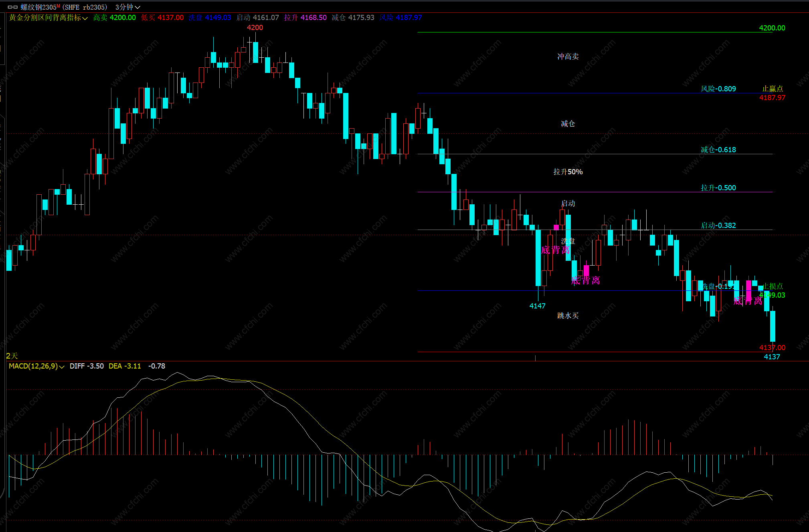Click the 风险-0.809 Fibonacci level label
Image resolution: width=809 pixels, height=532 pixels.
point(718,89)
